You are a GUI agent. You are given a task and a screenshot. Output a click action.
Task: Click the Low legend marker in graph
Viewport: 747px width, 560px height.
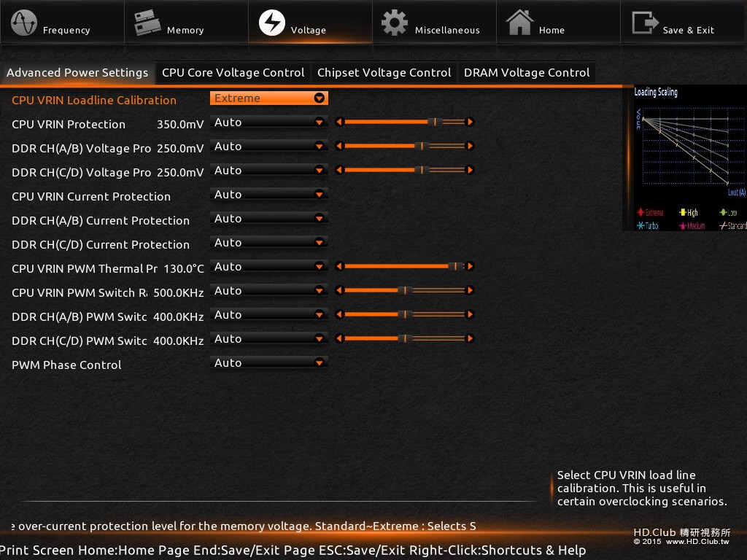tap(723, 212)
